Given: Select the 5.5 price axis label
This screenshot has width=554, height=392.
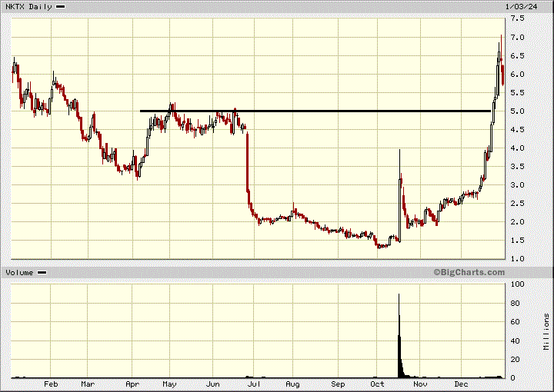Looking at the screenshot, I should (x=517, y=93).
